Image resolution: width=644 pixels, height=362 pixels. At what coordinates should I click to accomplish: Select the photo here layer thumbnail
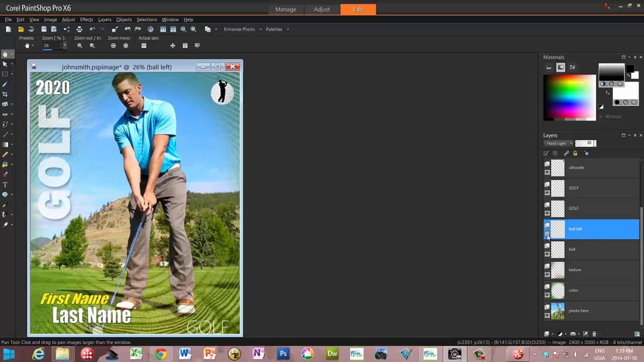[x=558, y=311]
